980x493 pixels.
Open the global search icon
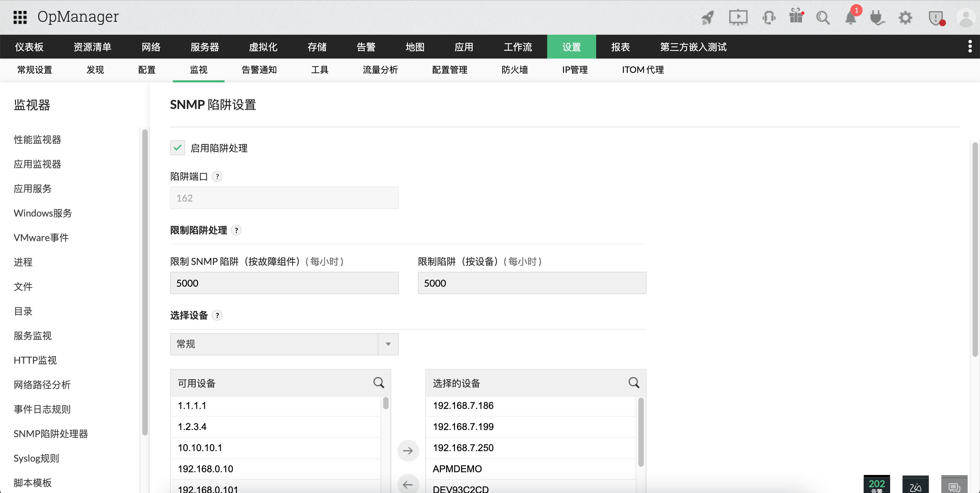point(823,17)
